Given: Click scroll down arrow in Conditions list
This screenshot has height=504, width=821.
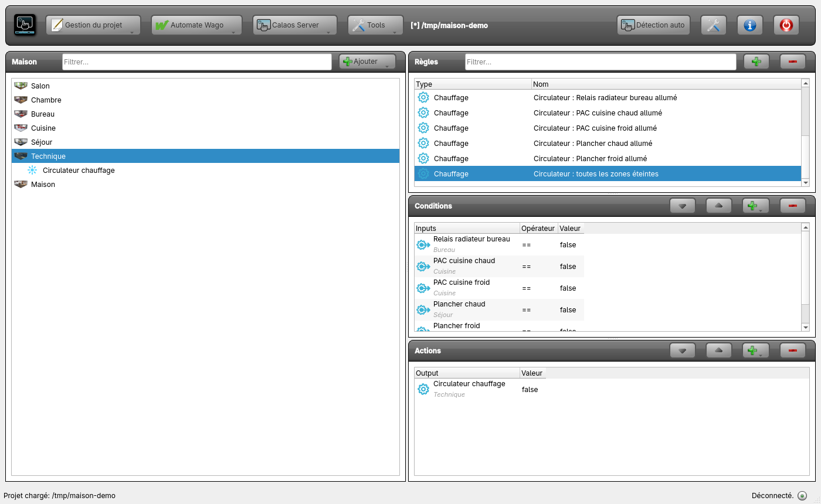Looking at the screenshot, I should tap(805, 327).
